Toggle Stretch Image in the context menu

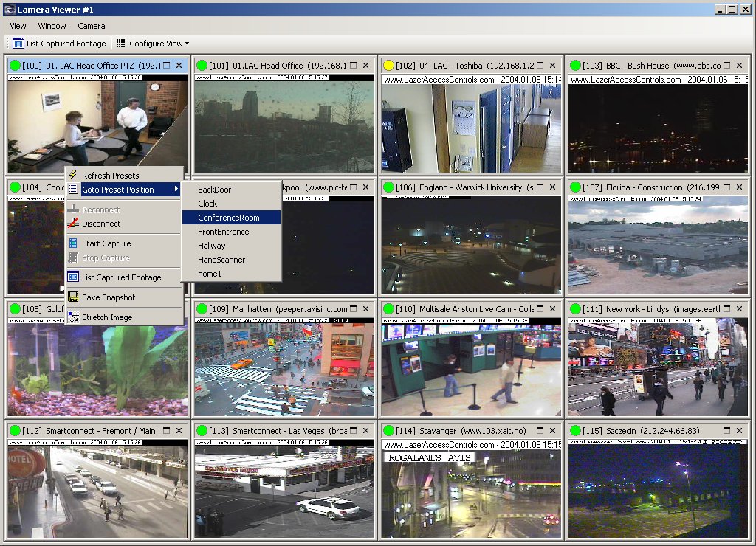click(107, 317)
